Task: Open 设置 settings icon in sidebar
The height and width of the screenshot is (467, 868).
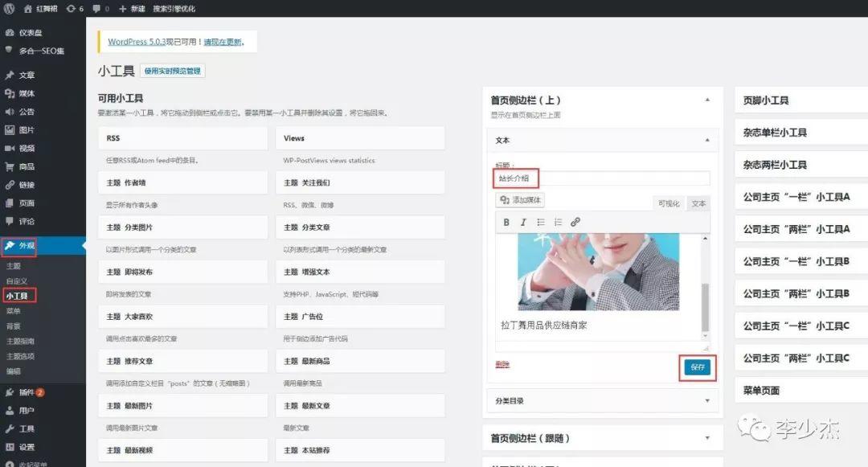Action: pos(10,447)
